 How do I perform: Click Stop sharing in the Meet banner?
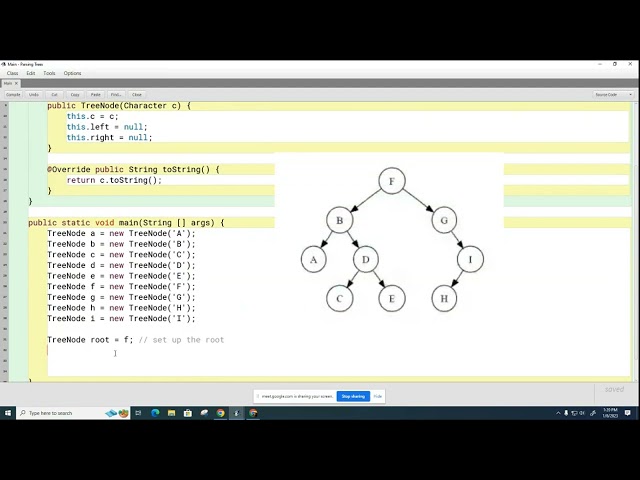click(x=353, y=396)
